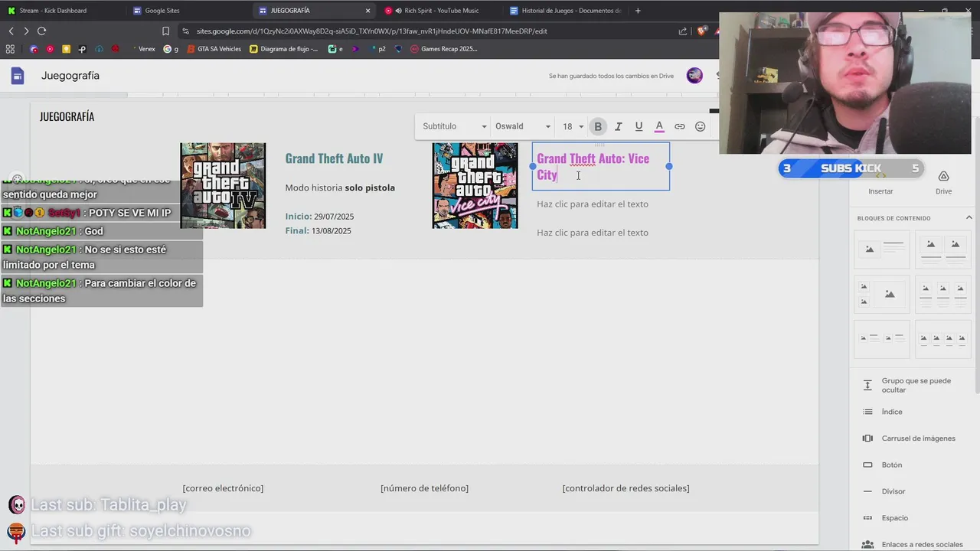Click the Inicio 29/07/2025 date text
Image resolution: width=980 pixels, height=551 pixels.
point(319,217)
